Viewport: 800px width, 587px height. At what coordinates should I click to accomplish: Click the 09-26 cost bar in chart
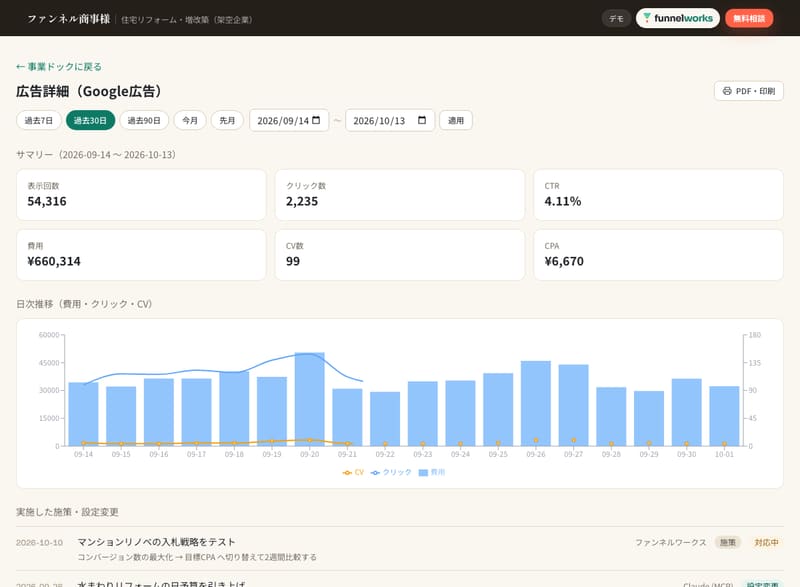pos(536,403)
